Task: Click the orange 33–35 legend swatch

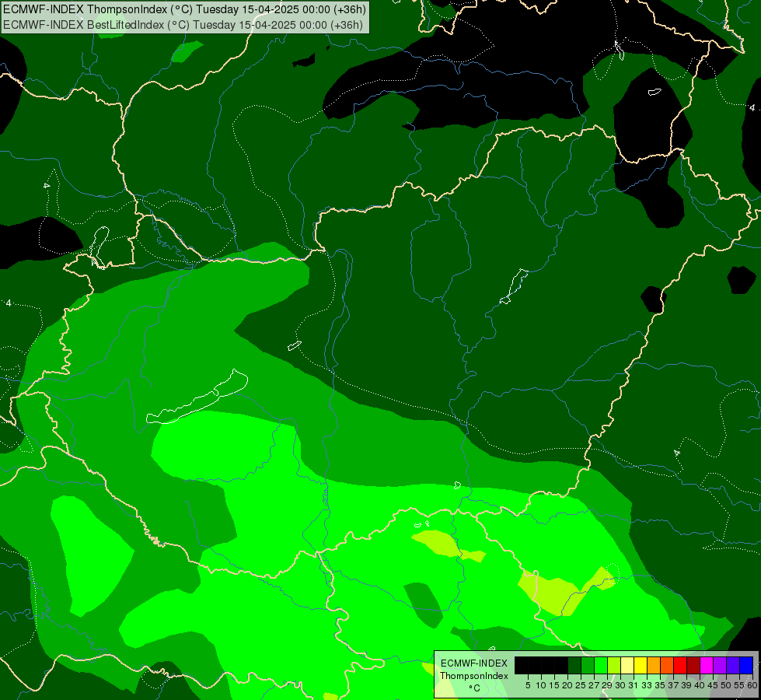Action: point(654,665)
